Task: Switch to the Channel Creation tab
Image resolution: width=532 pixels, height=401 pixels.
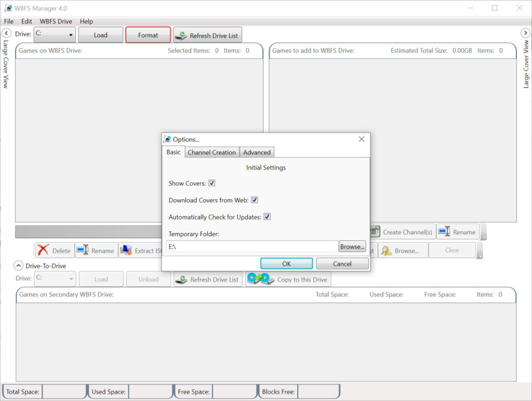Action: 212,152
